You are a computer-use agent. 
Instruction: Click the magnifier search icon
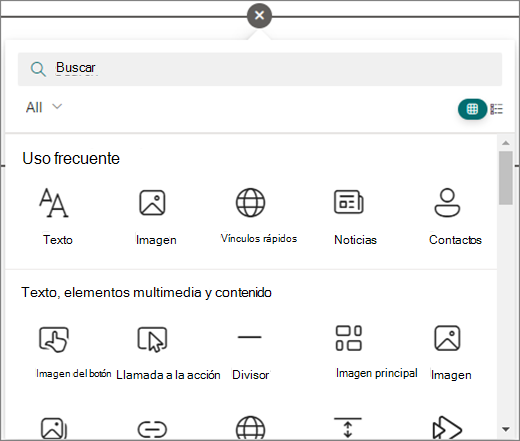(38, 69)
